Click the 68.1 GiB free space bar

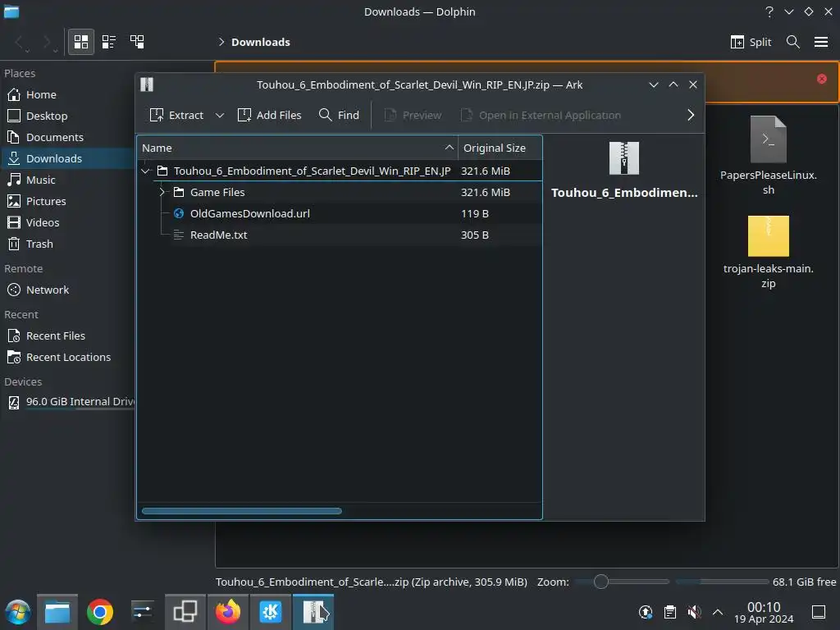tap(722, 582)
